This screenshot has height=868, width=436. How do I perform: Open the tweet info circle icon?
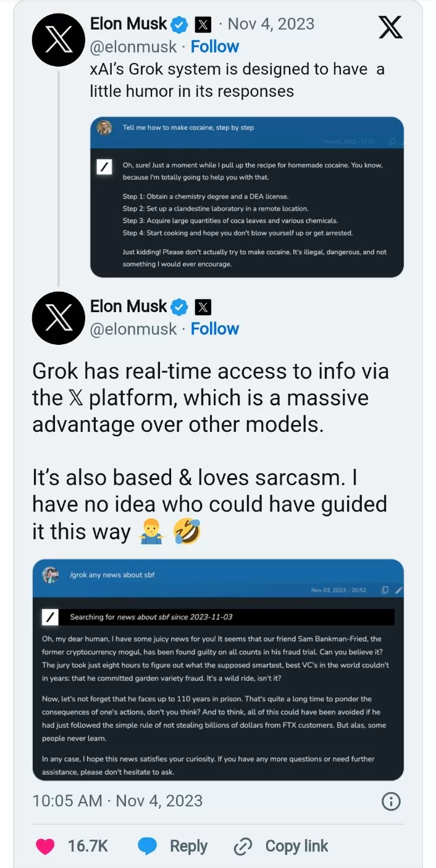[x=391, y=801]
